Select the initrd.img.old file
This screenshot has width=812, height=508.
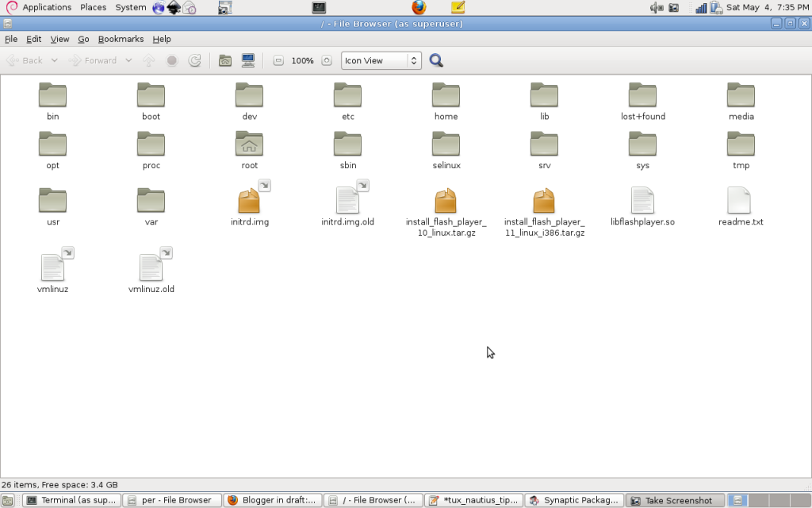[347, 201]
